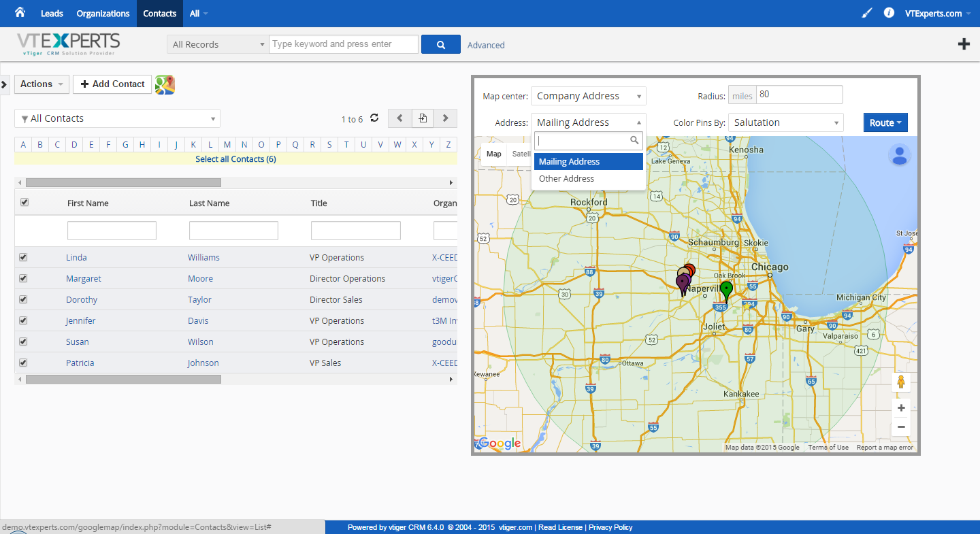Image resolution: width=980 pixels, height=534 pixels.
Task: Open Advanced search link
Action: coord(486,45)
